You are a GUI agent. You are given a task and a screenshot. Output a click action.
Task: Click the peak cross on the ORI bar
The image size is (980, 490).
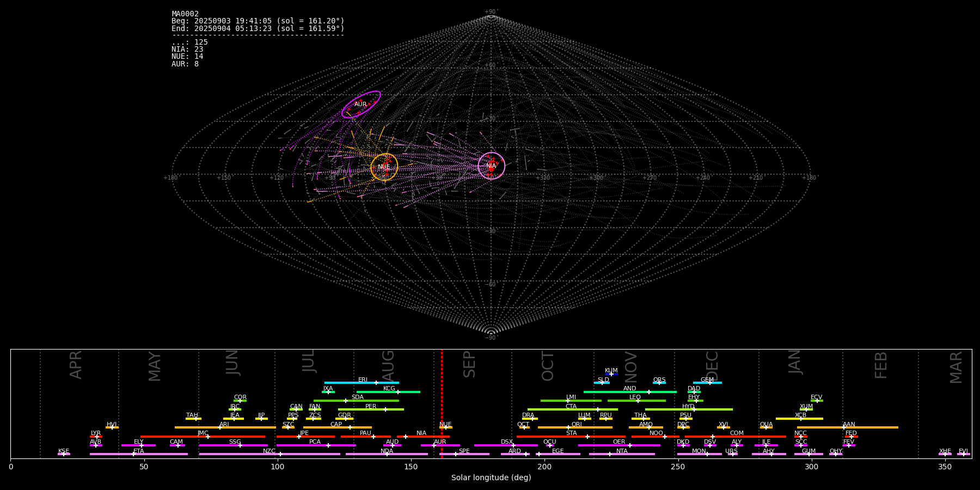pos(568,427)
